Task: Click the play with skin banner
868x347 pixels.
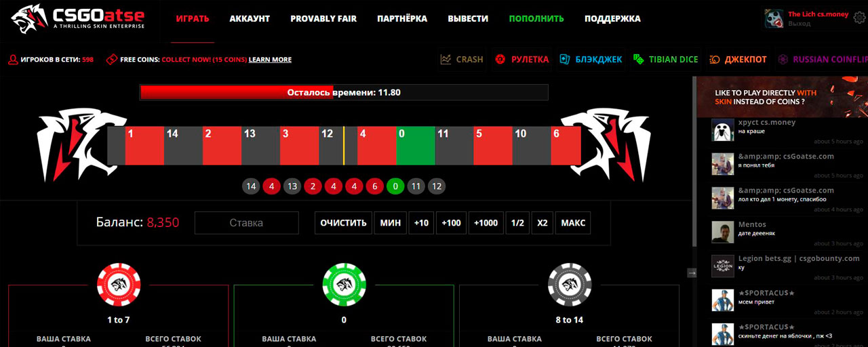Action: pyautogui.click(x=783, y=96)
